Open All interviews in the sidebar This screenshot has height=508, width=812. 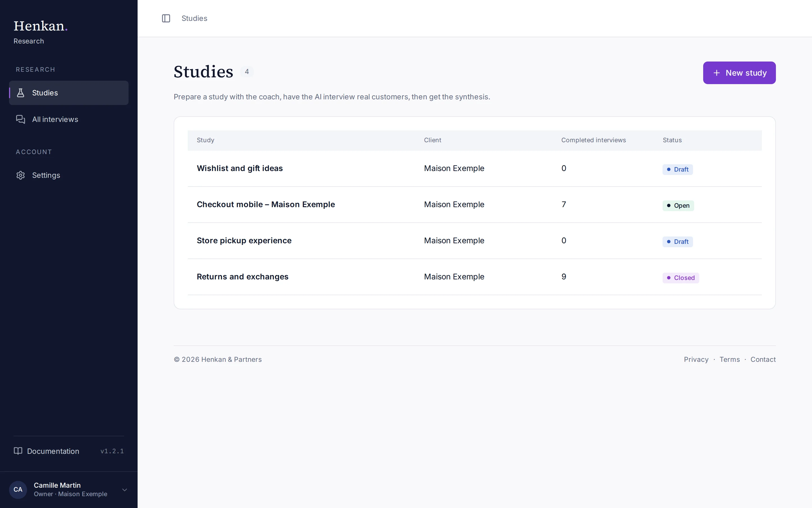[x=69, y=119]
